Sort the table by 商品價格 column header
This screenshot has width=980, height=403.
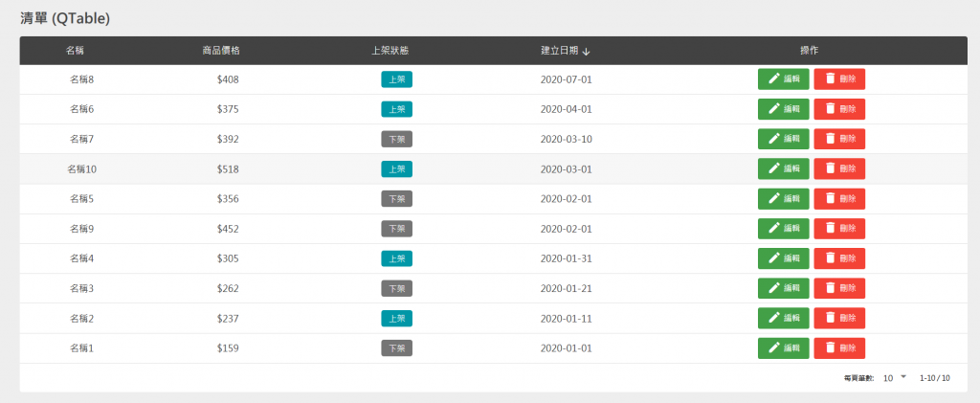pyautogui.click(x=221, y=51)
